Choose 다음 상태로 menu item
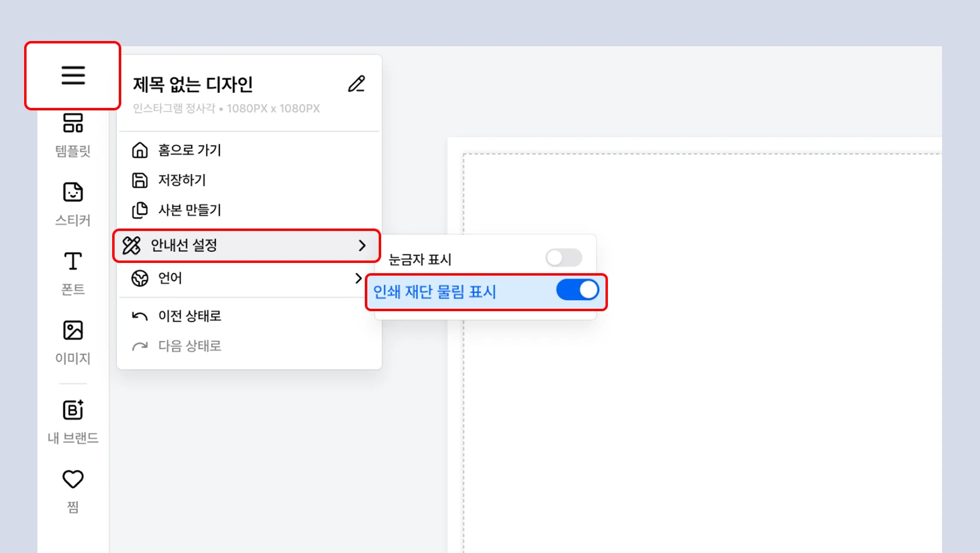Viewport: 980px width, 553px height. (249, 346)
